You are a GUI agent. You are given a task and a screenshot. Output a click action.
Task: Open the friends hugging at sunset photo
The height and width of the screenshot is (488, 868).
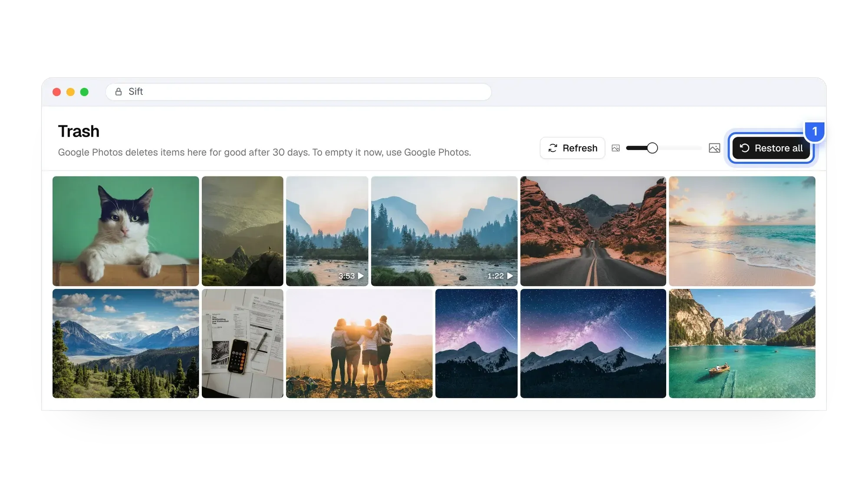(x=359, y=343)
